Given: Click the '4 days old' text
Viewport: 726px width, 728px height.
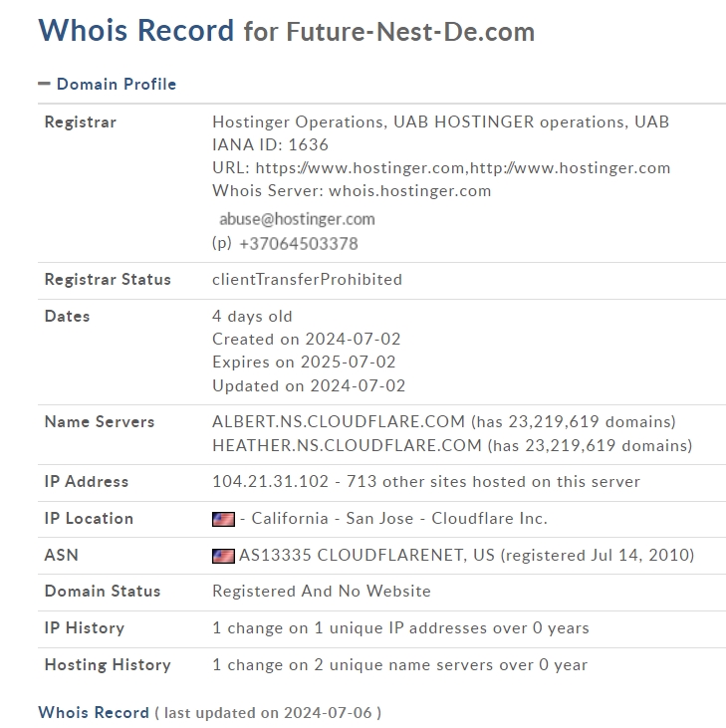Looking at the screenshot, I should pos(252,316).
